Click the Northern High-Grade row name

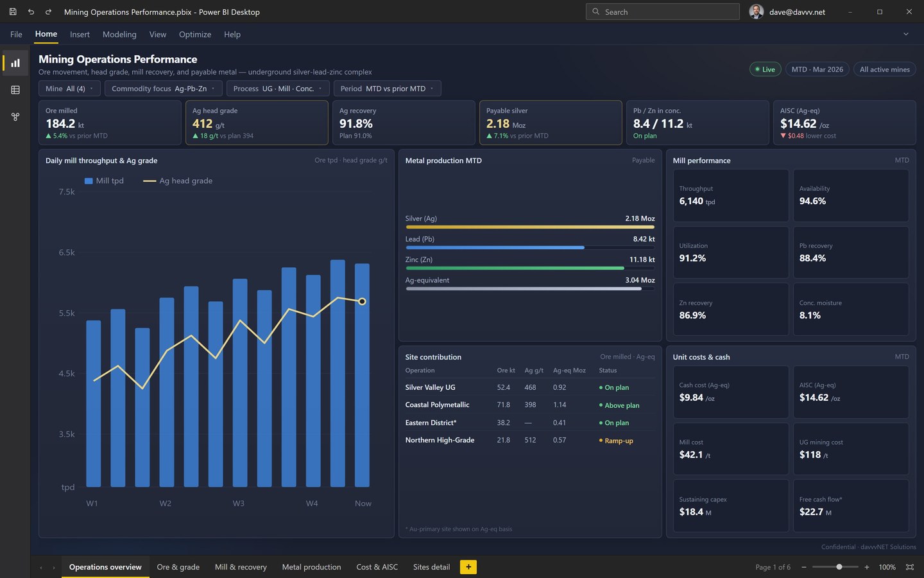pyautogui.click(x=440, y=440)
